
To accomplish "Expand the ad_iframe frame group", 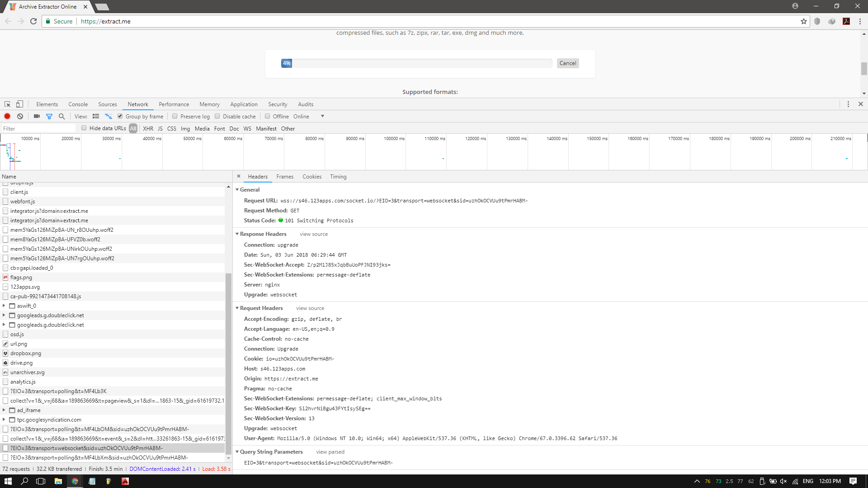I will pos(4,410).
